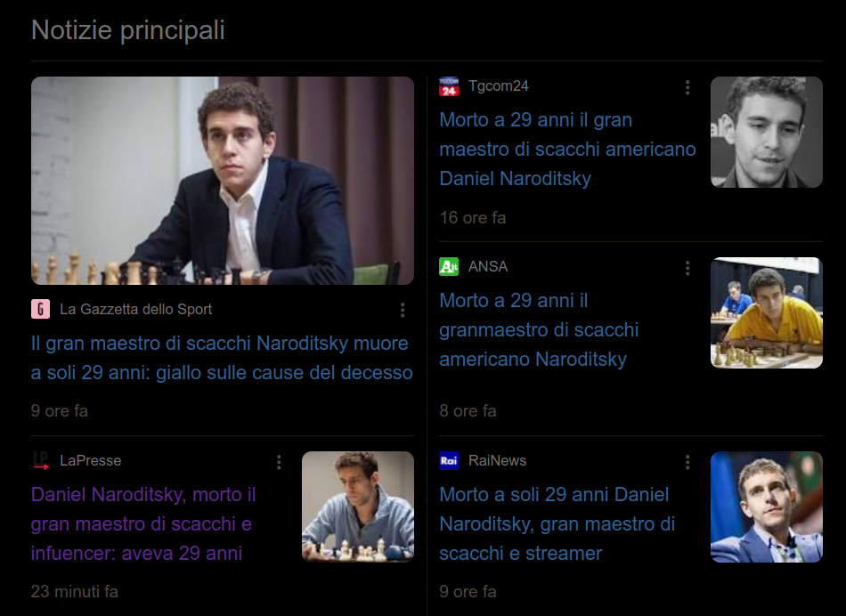Click the LaPresse LP logo icon
This screenshot has width=846, height=616.
point(40,460)
